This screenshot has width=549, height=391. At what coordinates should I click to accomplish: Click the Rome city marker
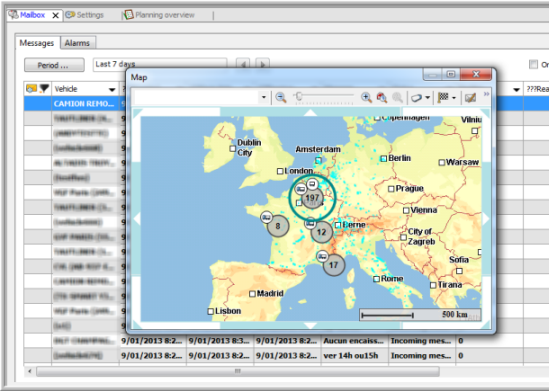(x=376, y=279)
